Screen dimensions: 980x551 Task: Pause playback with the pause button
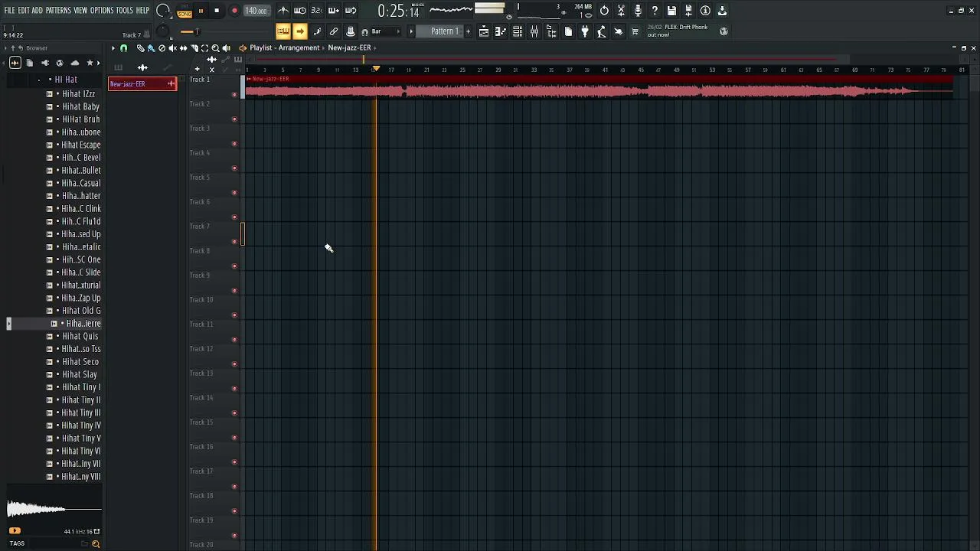click(201, 11)
